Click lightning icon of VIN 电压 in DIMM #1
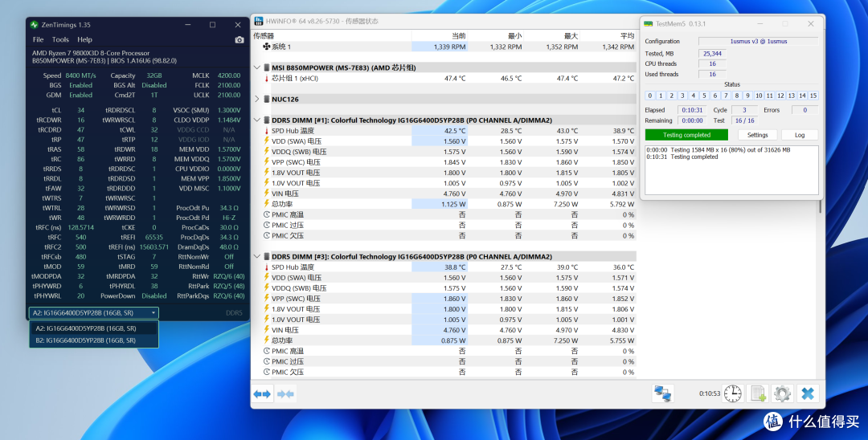The height and width of the screenshot is (440, 868). point(266,194)
